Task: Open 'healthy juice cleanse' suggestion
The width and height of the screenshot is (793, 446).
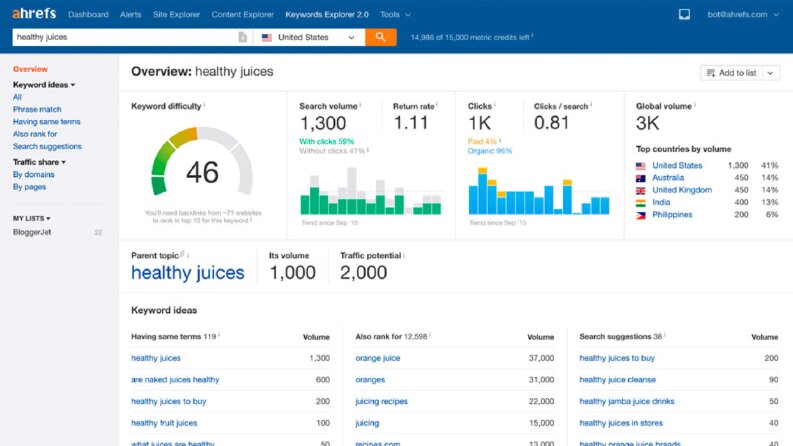Action: [617, 380]
